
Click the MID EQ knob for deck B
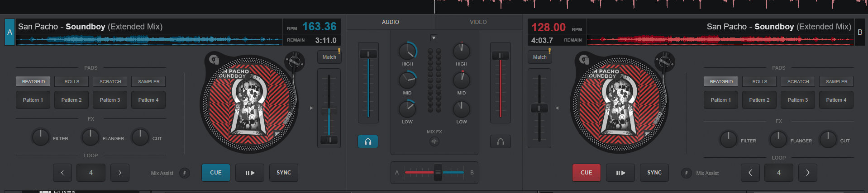(x=462, y=80)
